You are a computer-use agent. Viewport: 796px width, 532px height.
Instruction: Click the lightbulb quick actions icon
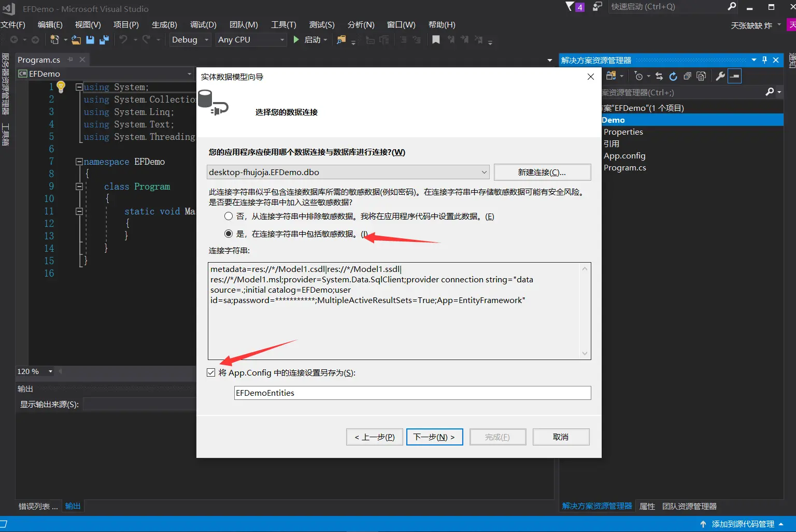point(61,87)
